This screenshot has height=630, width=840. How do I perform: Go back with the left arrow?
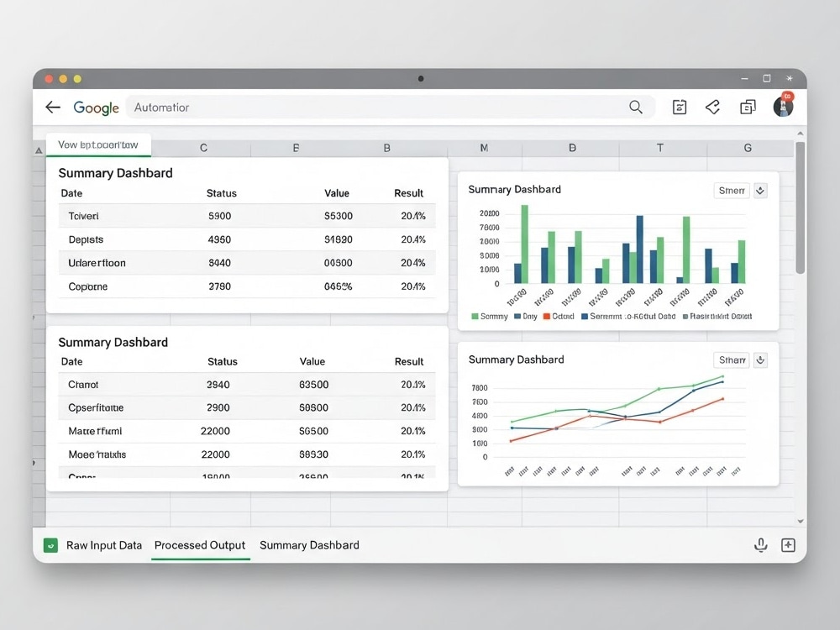pyautogui.click(x=52, y=108)
